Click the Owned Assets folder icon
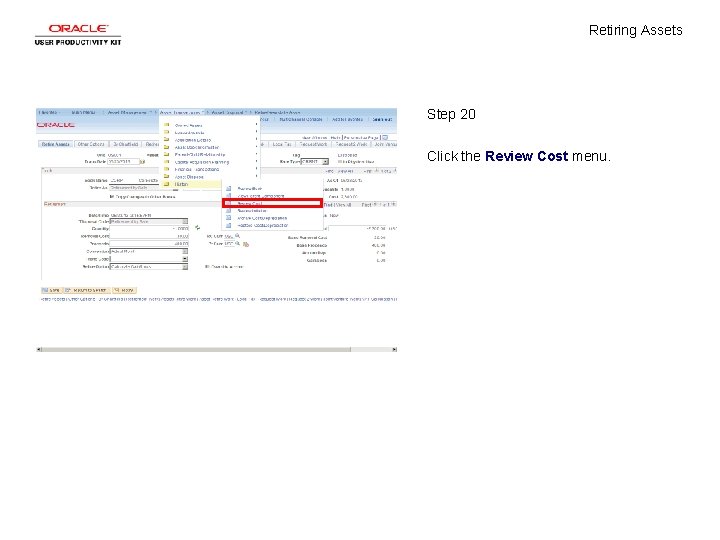Image resolution: width=720 pixels, height=540 pixels. pyautogui.click(x=167, y=125)
